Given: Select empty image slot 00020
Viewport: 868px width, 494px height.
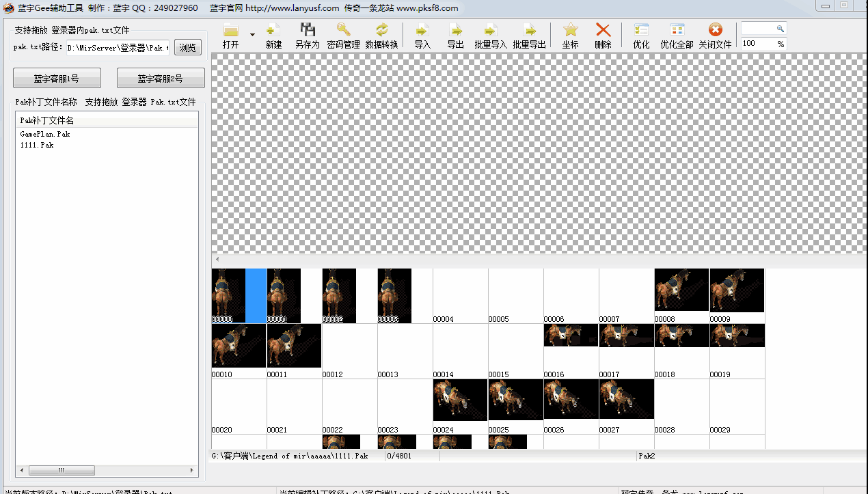Looking at the screenshot, I should pyautogui.click(x=239, y=406).
